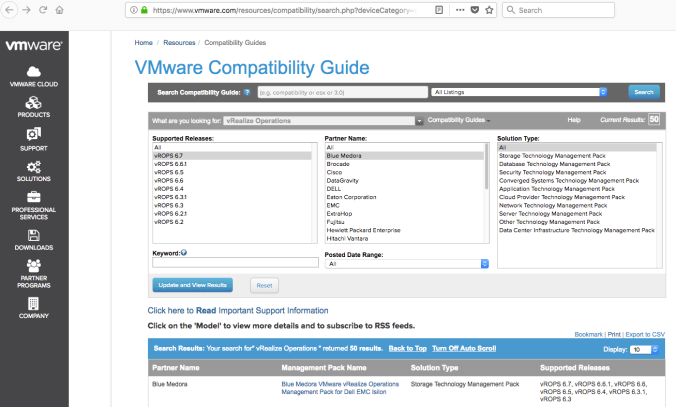
Task: Open browser home page icon
Action: click(x=59, y=10)
